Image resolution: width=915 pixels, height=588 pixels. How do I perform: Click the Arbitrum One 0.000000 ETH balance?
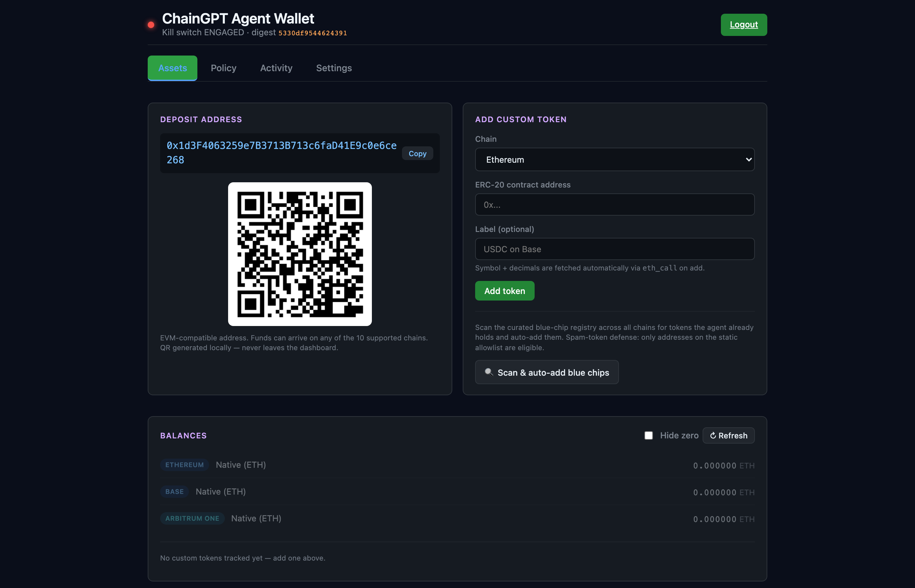(724, 519)
